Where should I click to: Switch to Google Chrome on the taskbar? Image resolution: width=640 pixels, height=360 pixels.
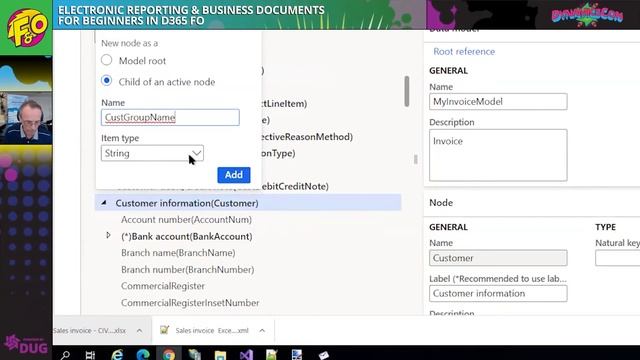coord(169,354)
